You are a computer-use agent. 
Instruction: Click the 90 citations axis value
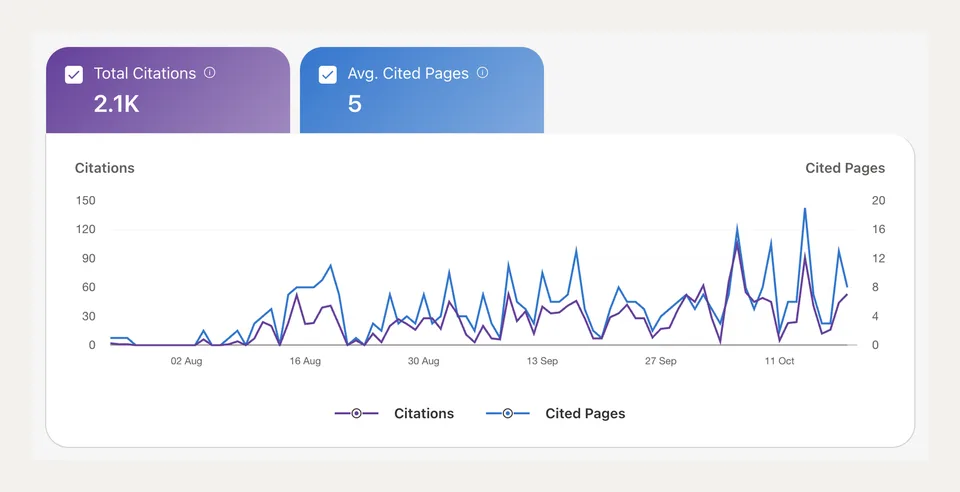(x=89, y=258)
